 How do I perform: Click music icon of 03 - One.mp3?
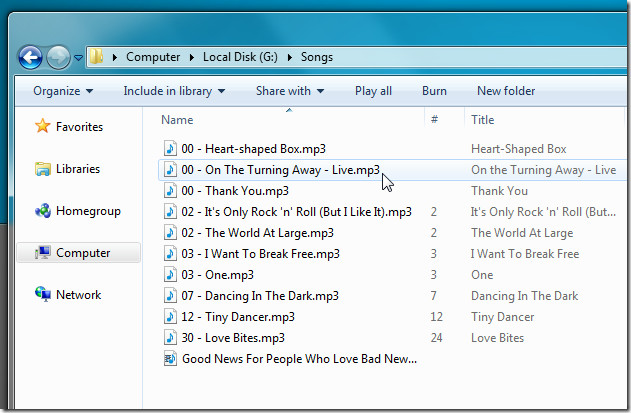(170, 274)
